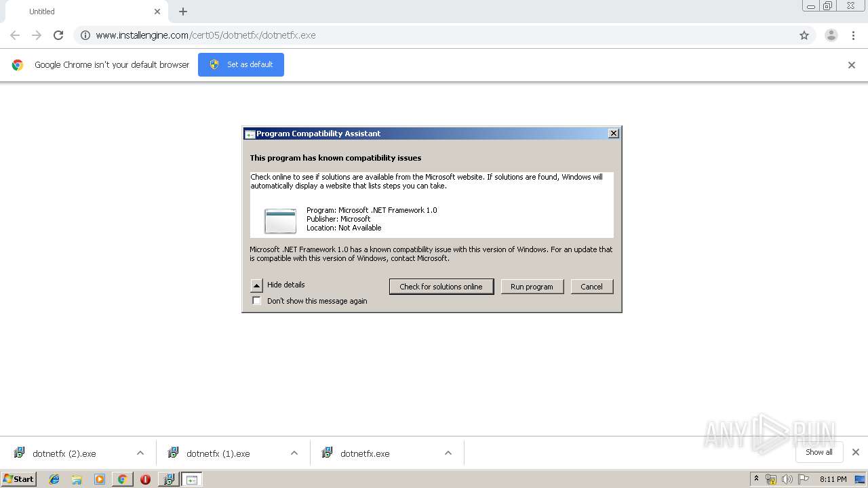
Task: Open options for dotnetfx (2).exe download
Action: [x=140, y=453]
